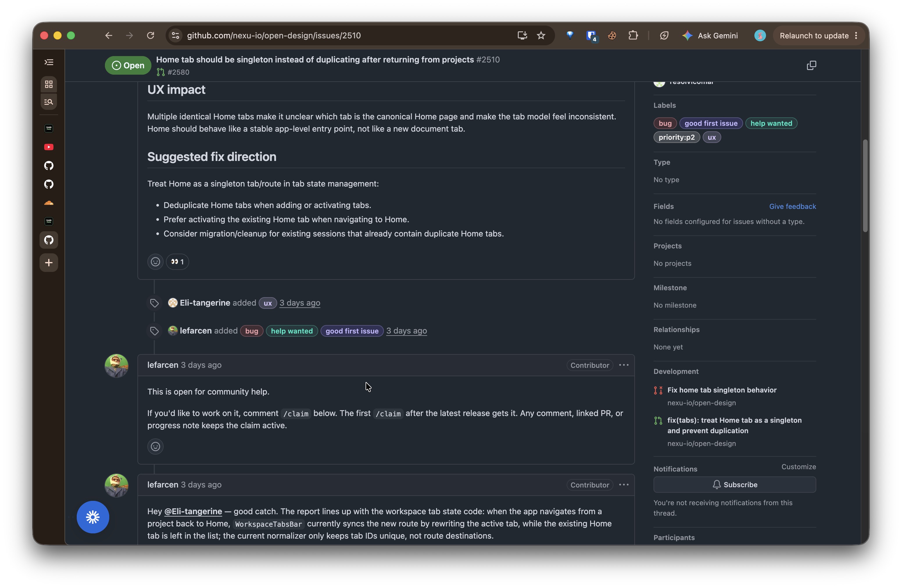Open 'Fix home tab singleton behavior' pull request
Viewport: 902px width, 588px height.
[722, 390]
